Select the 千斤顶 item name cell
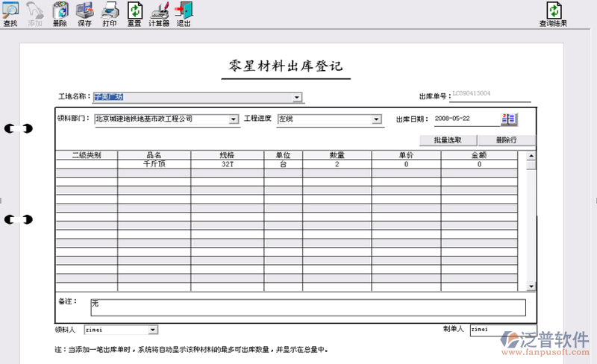The height and width of the screenshot is (364, 597). (x=153, y=164)
